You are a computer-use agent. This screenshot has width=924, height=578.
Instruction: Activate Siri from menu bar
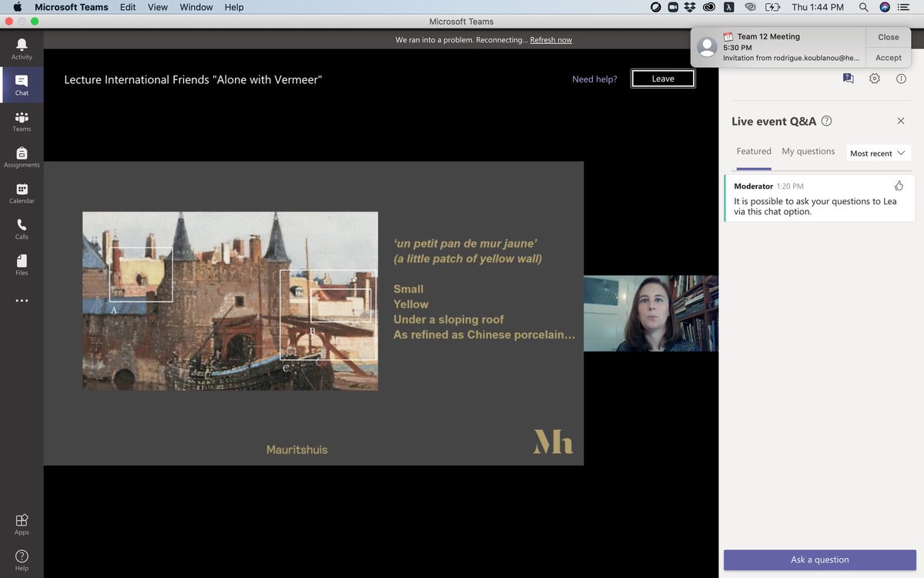click(x=885, y=7)
